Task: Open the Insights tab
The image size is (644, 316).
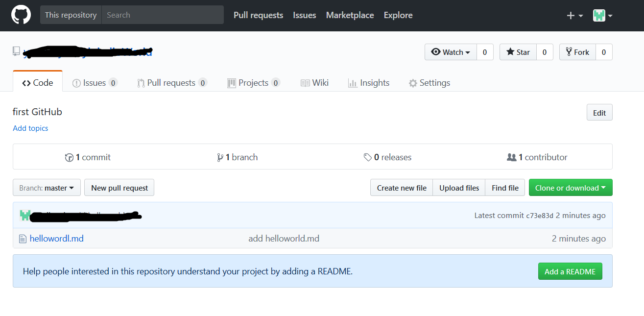Action: [369, 83]
